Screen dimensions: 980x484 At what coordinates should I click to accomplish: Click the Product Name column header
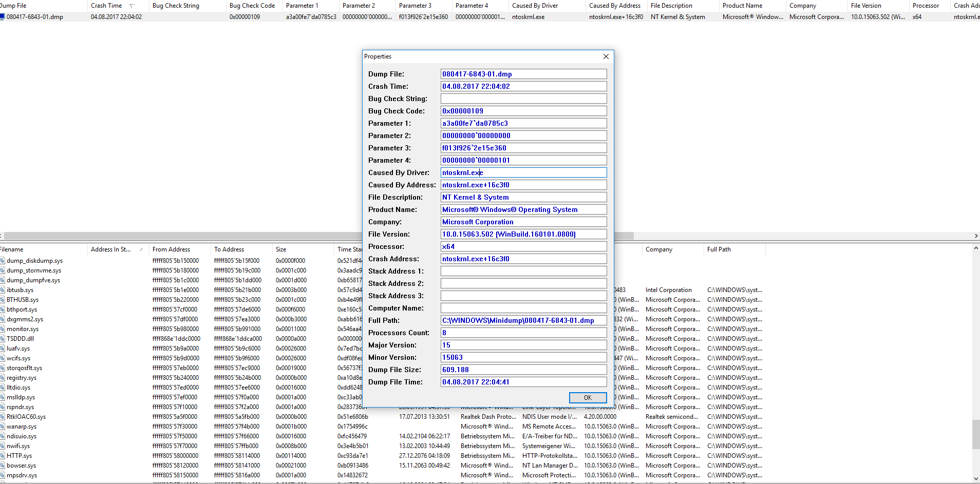click(752, 6)
